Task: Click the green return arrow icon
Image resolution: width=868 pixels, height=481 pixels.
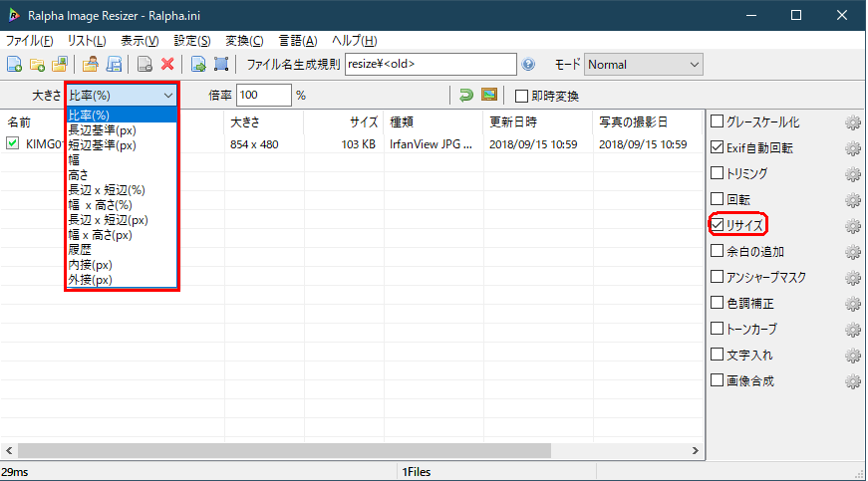Action: pos(466,95)
